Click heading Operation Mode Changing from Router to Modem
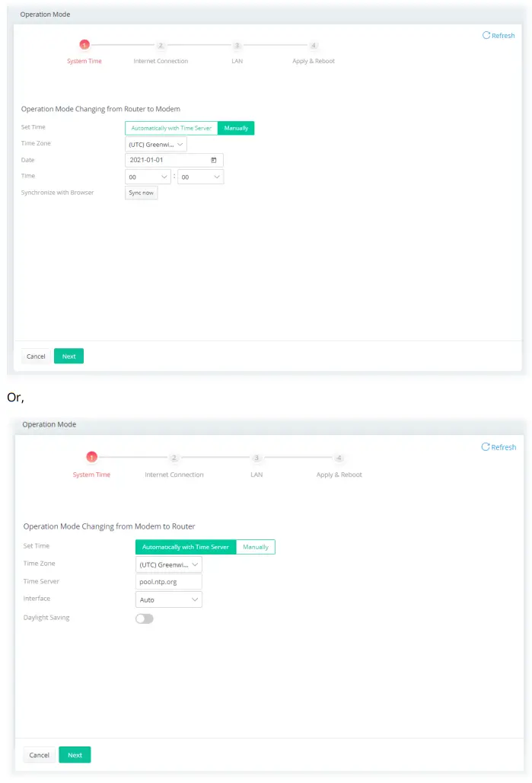Image resolution: width=532 pixels, height=783 pixels. pos(100,109)
